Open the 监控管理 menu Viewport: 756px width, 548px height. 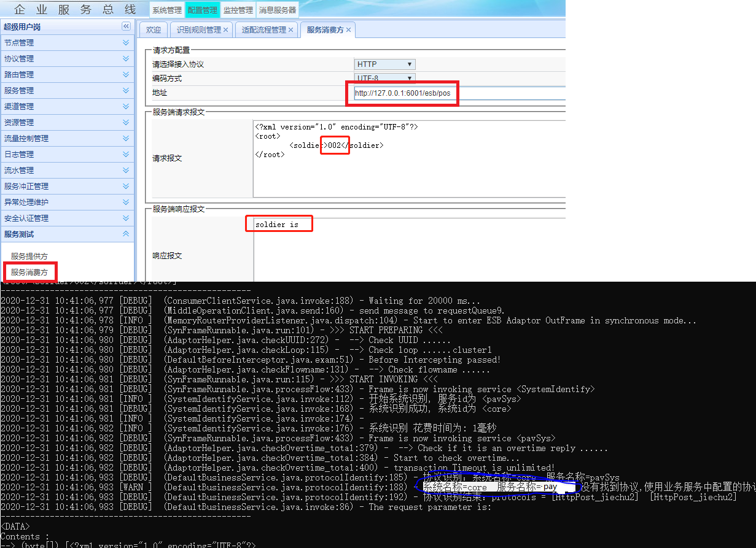click(x=238, y=10)
